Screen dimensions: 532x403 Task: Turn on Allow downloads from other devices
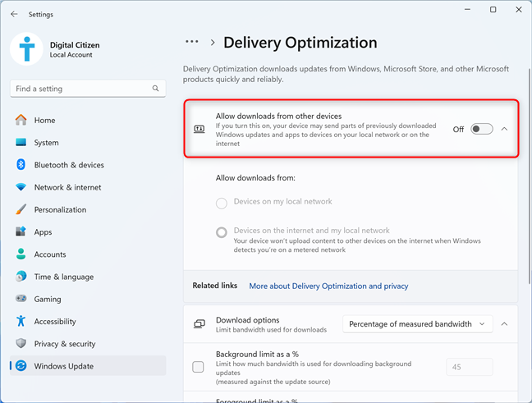click(481, 129)
